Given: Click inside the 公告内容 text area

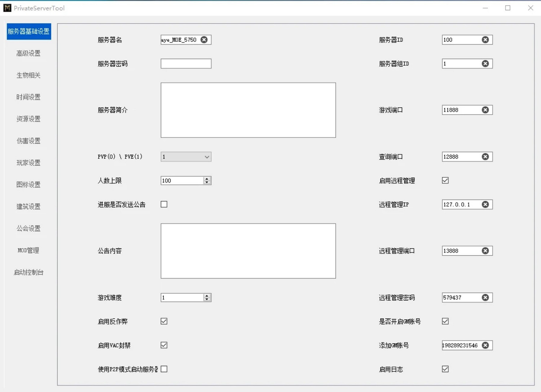Looking at the screenshot, I should [248, 251].
